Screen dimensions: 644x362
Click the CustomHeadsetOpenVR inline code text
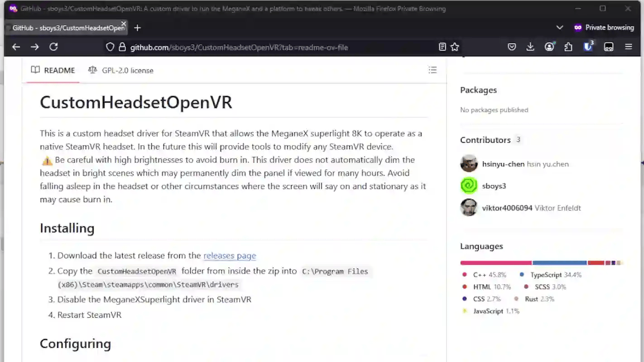coord(137,271)
